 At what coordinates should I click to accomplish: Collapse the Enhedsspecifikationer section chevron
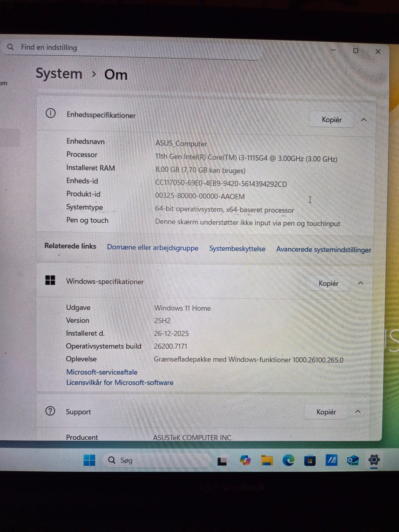(x=364, y=120)
